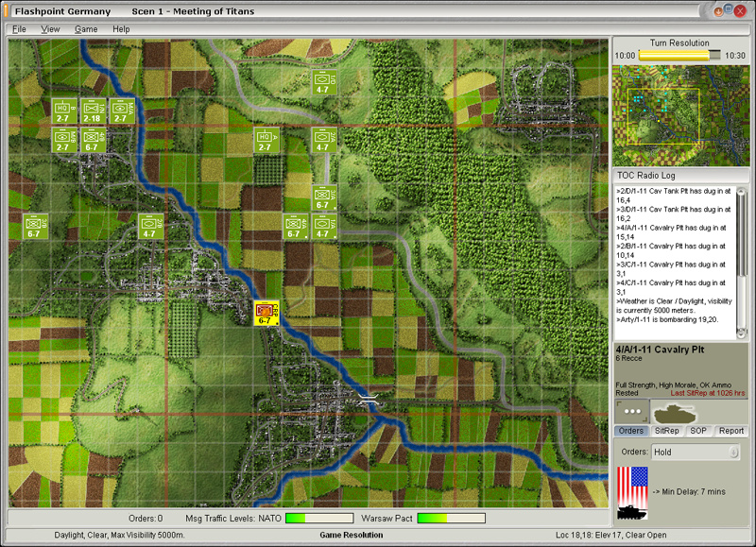This screenshot has height=547, width=756.
Task: Select the topmost 4-7 tank unit counter
Action: (x=323, y=83)
